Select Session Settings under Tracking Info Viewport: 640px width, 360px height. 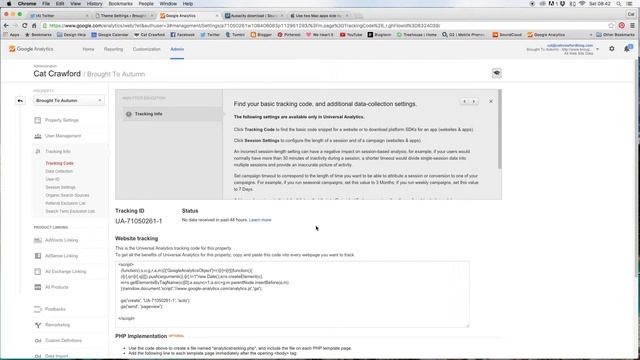pyautogui.click(x=60, y=187)
